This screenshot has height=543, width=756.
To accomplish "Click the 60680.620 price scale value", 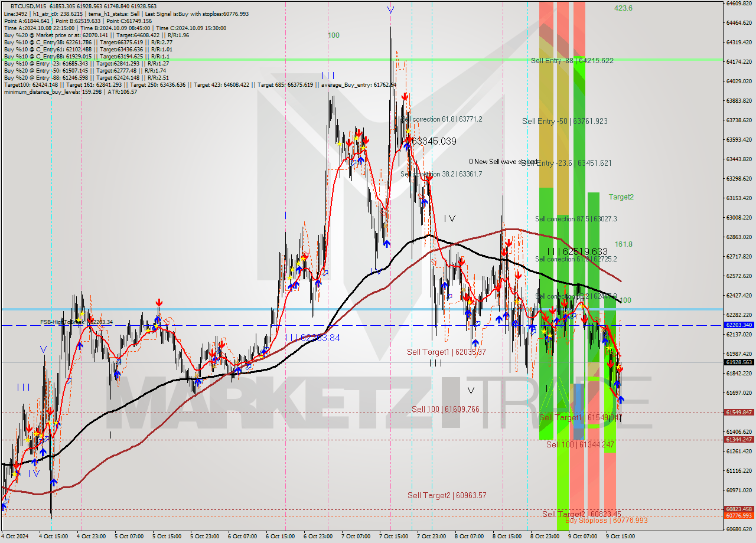I will (x=739, y=529).
